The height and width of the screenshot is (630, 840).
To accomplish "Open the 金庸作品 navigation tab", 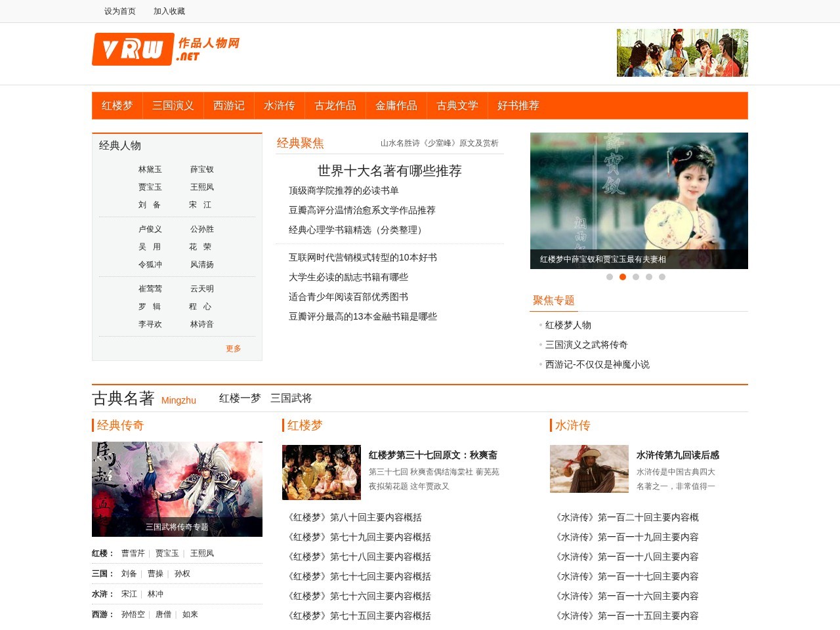I will 396,106.
